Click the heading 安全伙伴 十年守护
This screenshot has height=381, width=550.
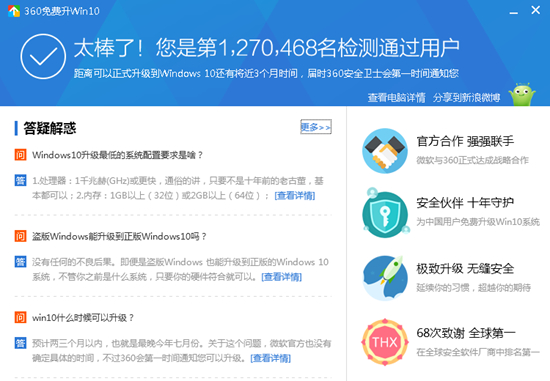(x=465, y=202)
